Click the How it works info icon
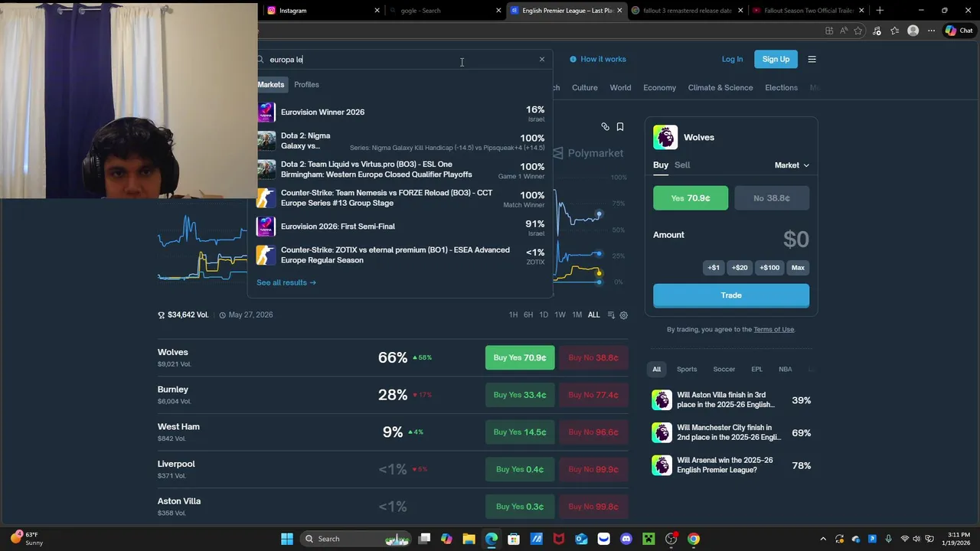Screen dimensions: 980x551 pyautogui.click(x=573, y=59)
